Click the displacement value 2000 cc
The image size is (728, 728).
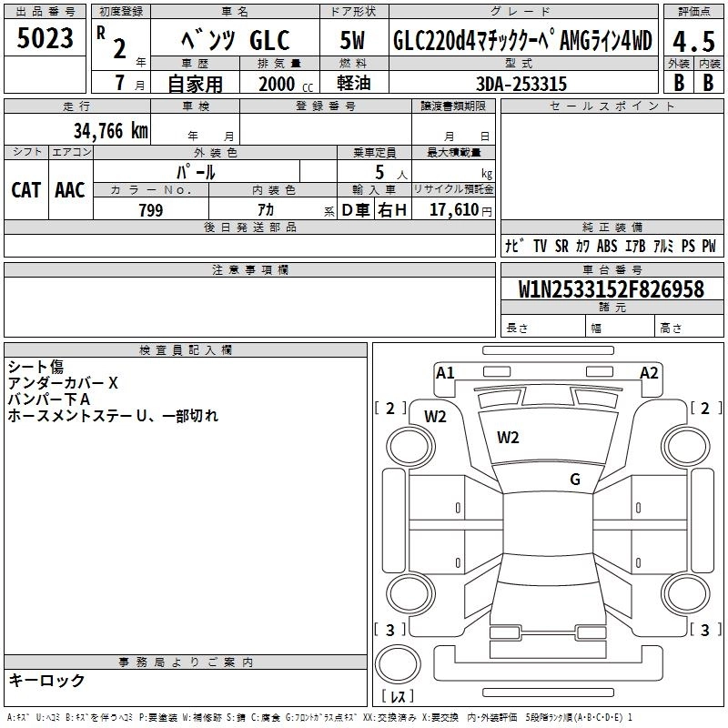coord(286,84)
